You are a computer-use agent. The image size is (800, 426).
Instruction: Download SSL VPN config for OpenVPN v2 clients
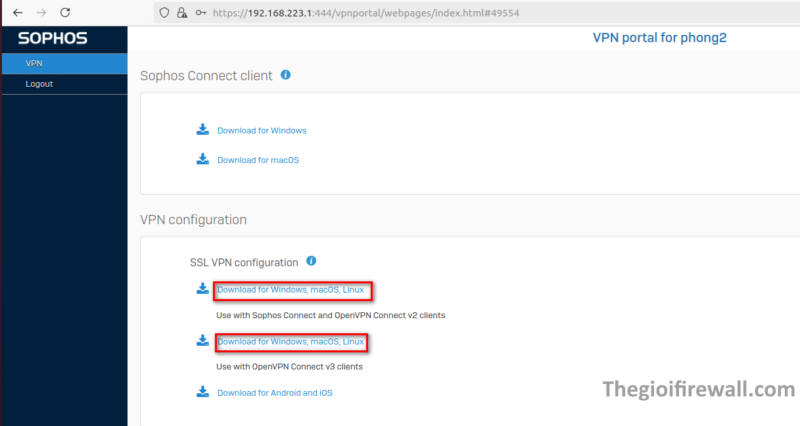291,290
